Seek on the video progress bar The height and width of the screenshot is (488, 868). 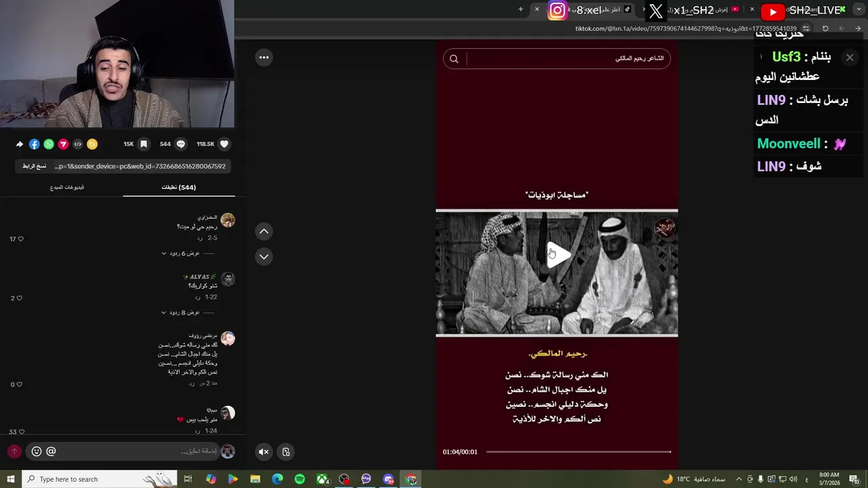pyautogui.click(x=578, y=451)
